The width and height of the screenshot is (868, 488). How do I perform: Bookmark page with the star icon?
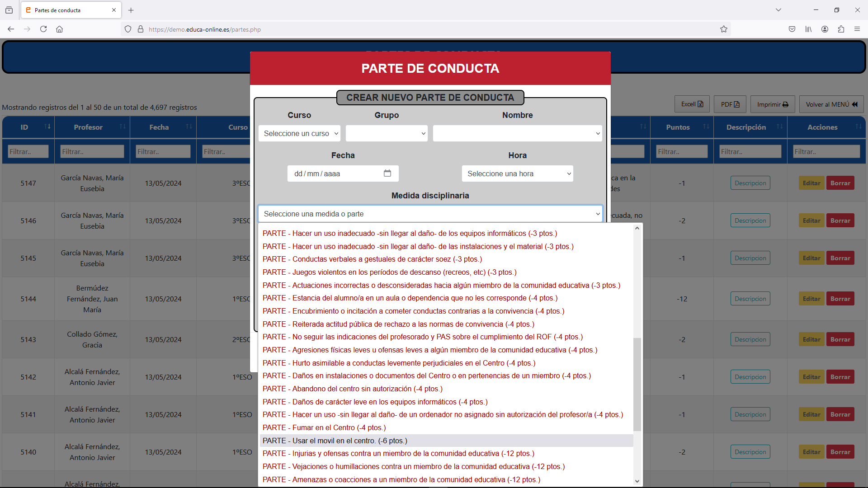[x=724, y=29]
